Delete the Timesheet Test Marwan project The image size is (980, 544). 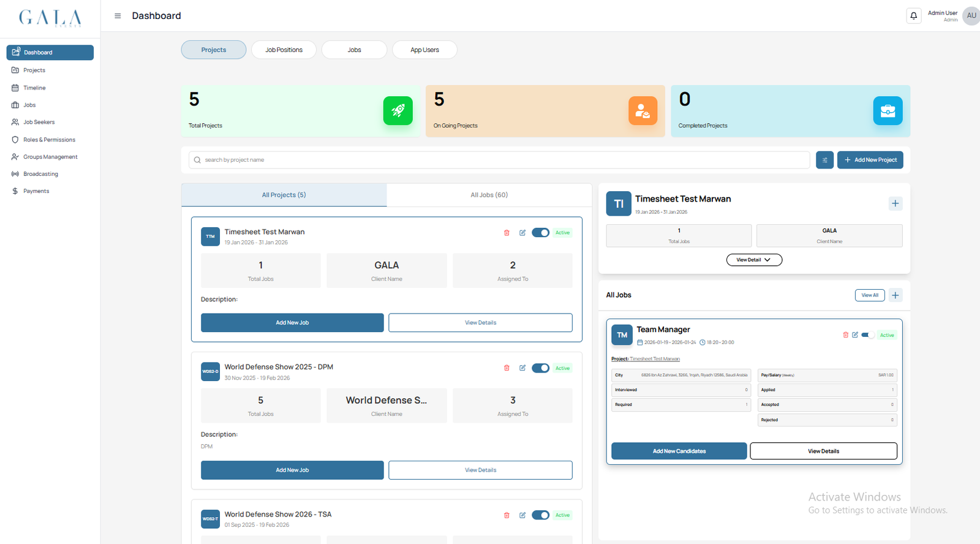(507, 233)
